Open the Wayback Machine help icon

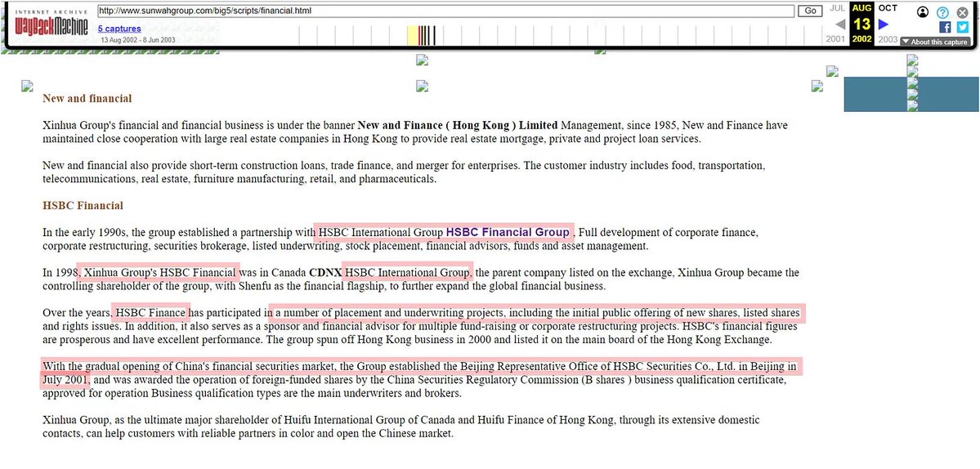[x=942, y=12]
